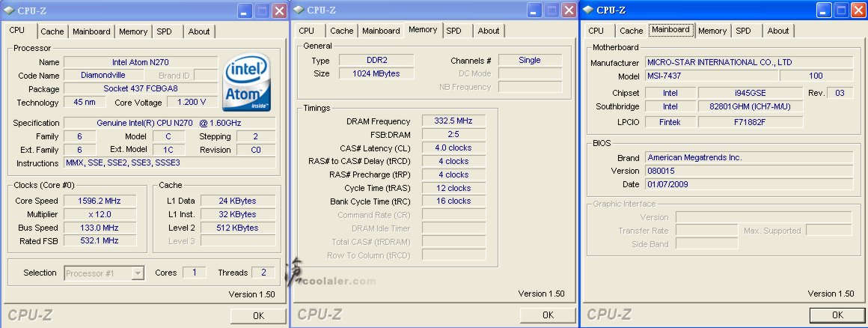868x328 pixels.
Task: Click the 24 KBytes L1 Data value
Action: pos(238,201)
